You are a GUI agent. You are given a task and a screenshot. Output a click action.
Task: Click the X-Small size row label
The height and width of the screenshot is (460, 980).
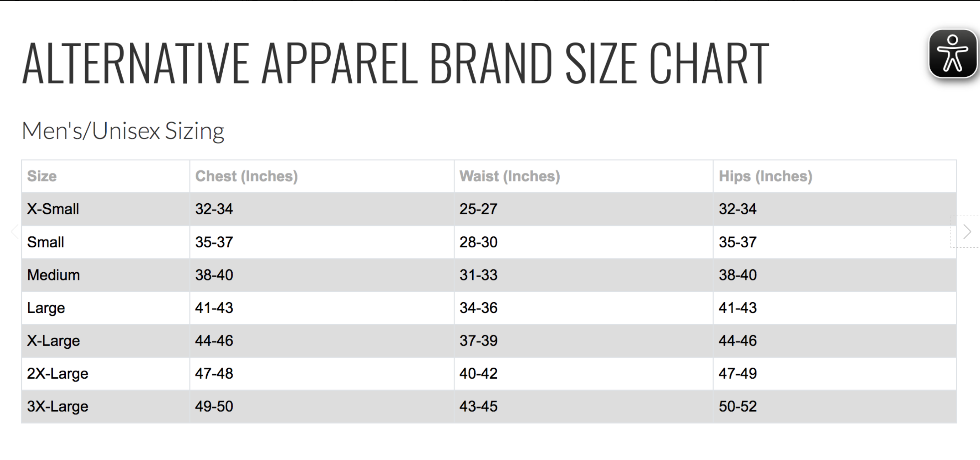pyautogui.click(x=53, y=209)
